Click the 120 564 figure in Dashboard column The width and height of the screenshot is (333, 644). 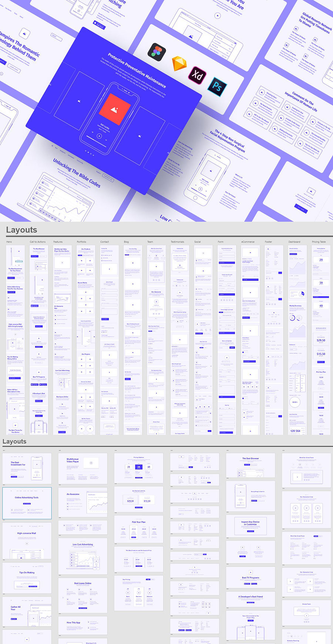(295, 431)
